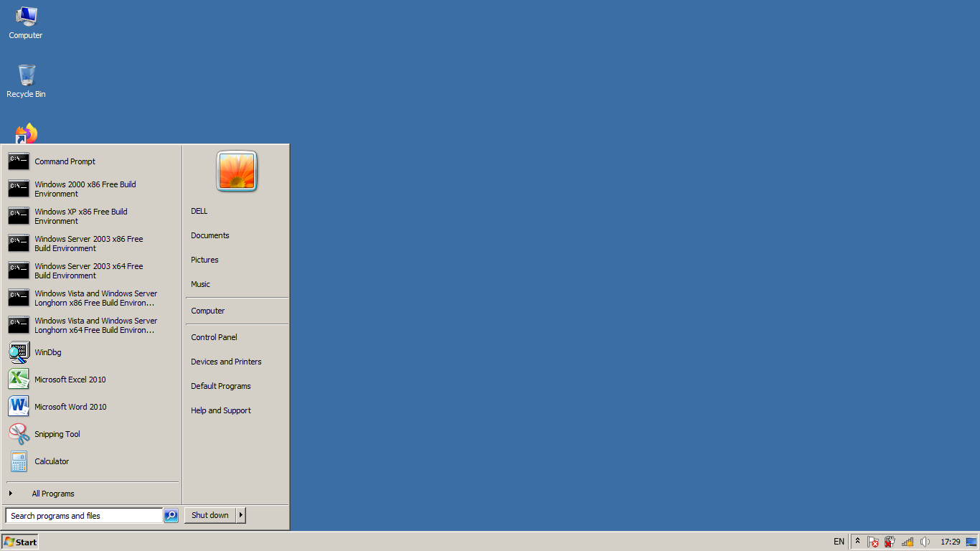
Task: Launch WinDbg from the Start menu
Action: coord(93,352)
